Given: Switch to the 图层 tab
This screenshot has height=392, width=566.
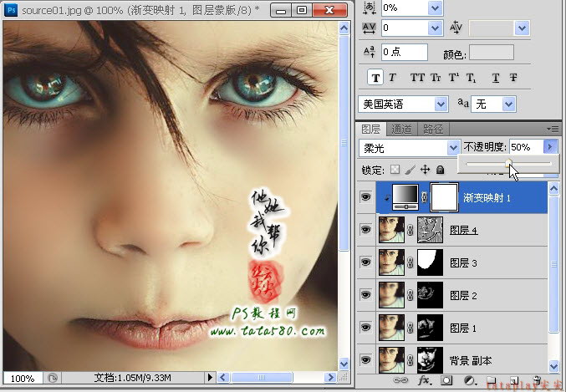Looking at the screenshot, I should click(370, 129).
